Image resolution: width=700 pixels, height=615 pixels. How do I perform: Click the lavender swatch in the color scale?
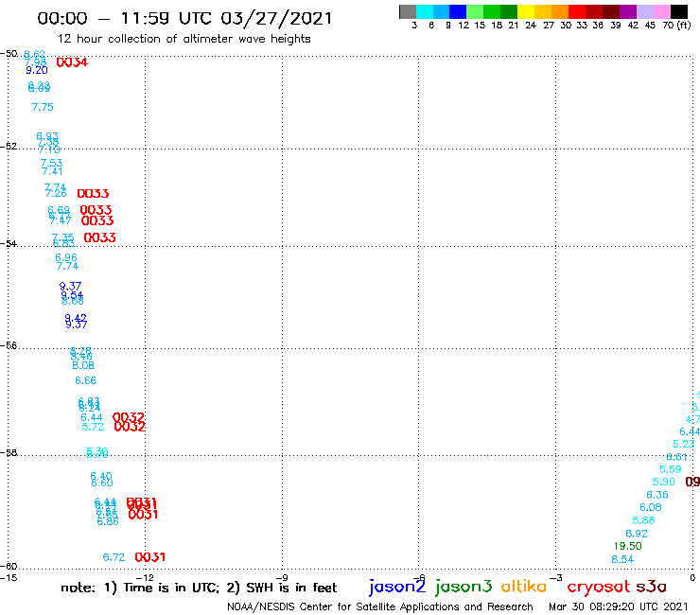645,11
